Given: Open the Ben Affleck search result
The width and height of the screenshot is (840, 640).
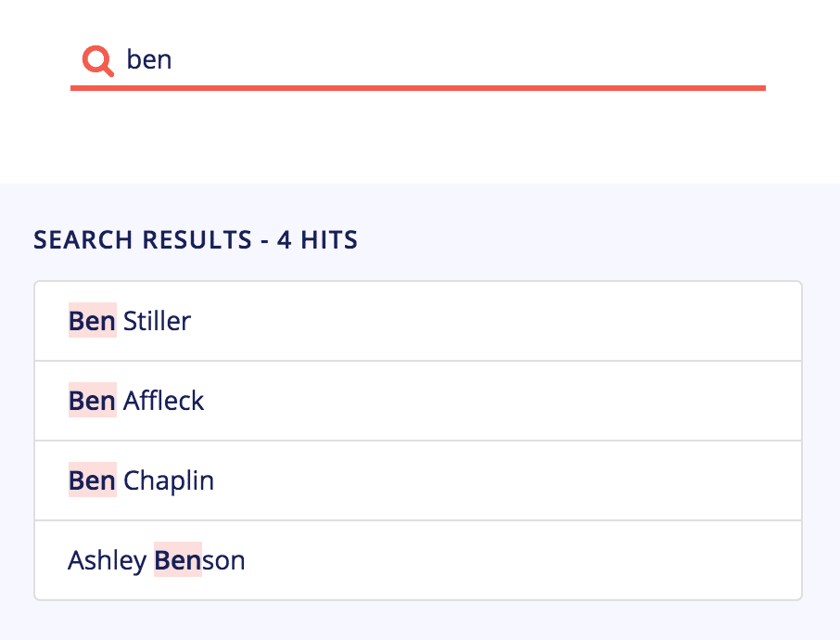Looking at the screenshot, I should point(418,401).
